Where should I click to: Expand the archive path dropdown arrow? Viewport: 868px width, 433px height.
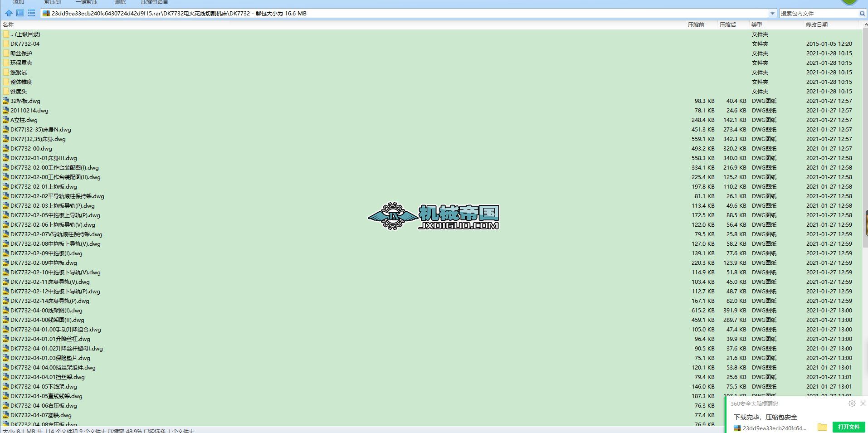coord(772,14)
